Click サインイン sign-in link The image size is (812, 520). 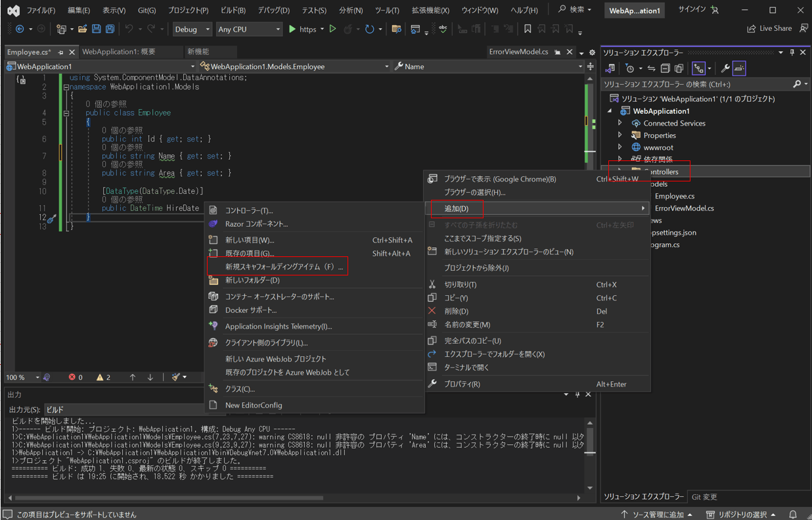click(693, 10)
